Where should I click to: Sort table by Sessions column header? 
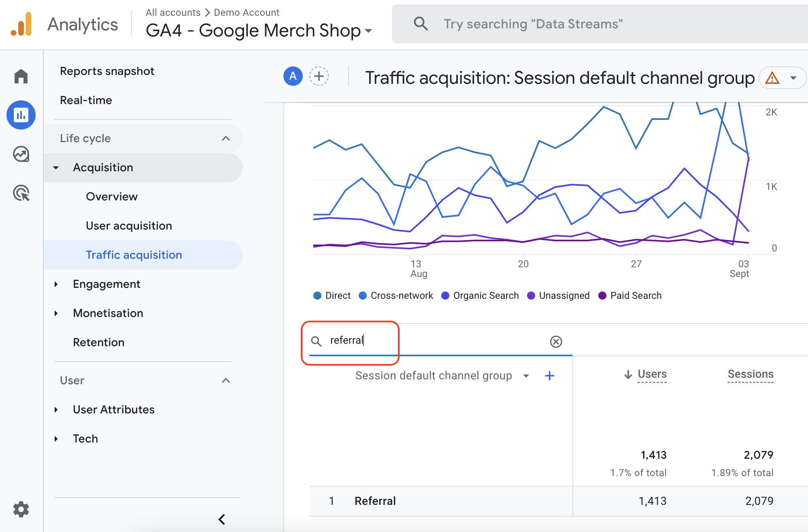coord(751,374)
